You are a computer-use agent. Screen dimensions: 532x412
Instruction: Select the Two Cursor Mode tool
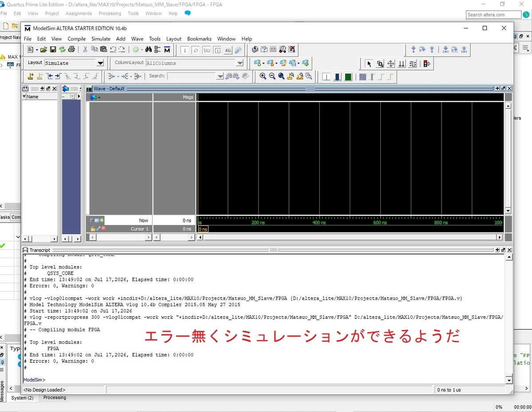(x=402, y=64)
